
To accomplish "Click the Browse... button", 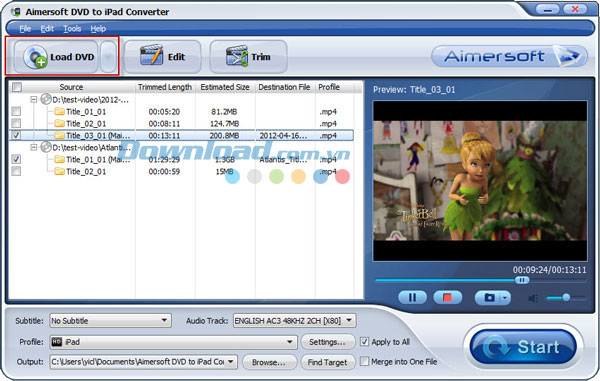I will 269,362.
